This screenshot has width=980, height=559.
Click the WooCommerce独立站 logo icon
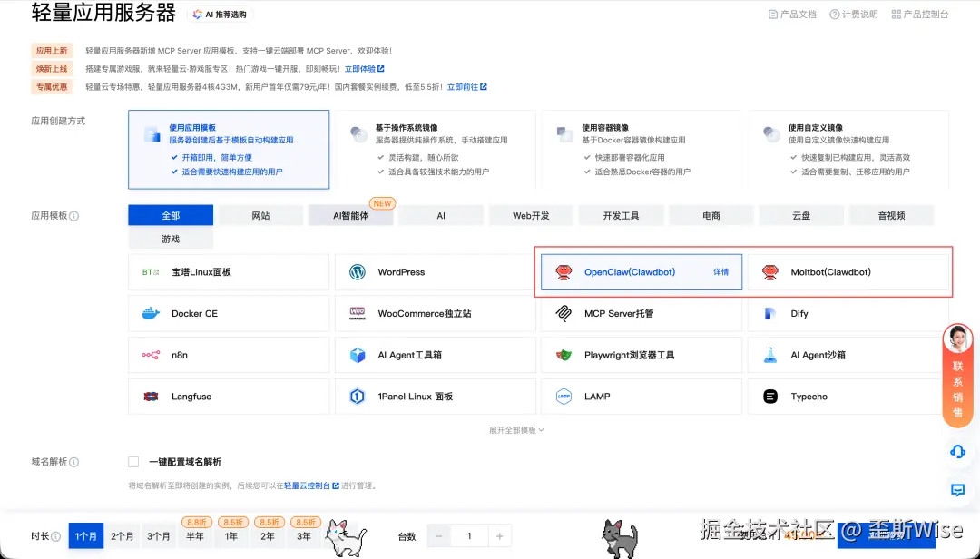click(357, 313)
